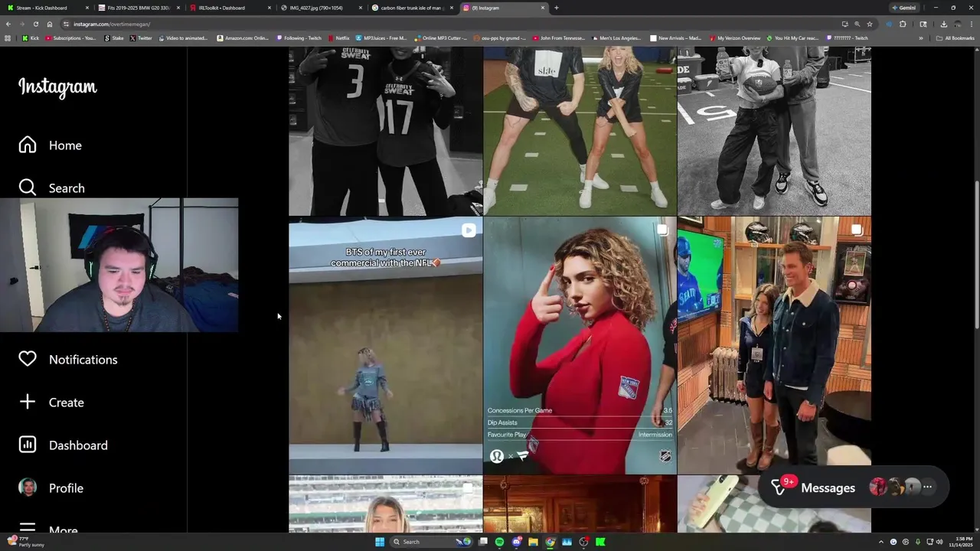Viewport: 980px width, 551px height.
Task: Open Spotify from the taskbar
Action: (499, 542)
